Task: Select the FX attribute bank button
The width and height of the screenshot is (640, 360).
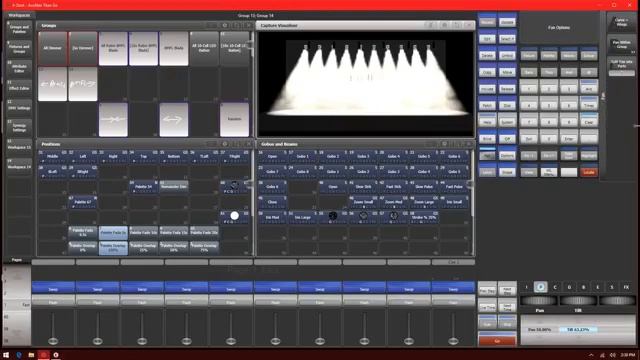Action: pos(626,287)
